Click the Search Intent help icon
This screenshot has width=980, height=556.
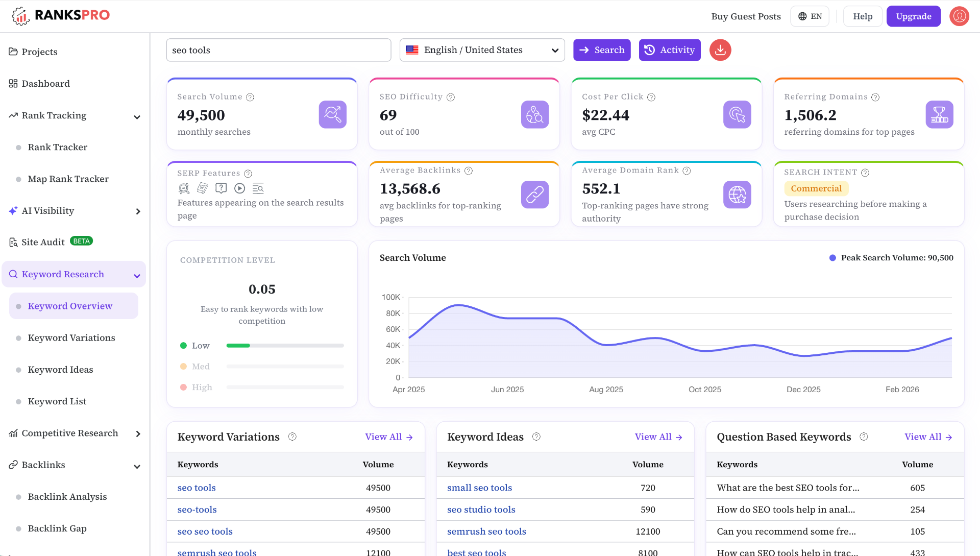(x=865, y=173)
